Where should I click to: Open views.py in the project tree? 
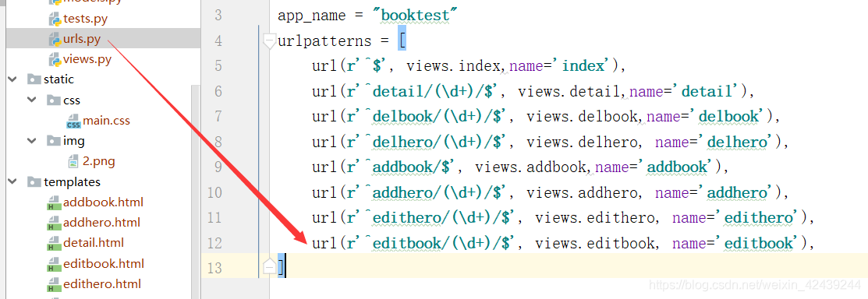point(87,59)
